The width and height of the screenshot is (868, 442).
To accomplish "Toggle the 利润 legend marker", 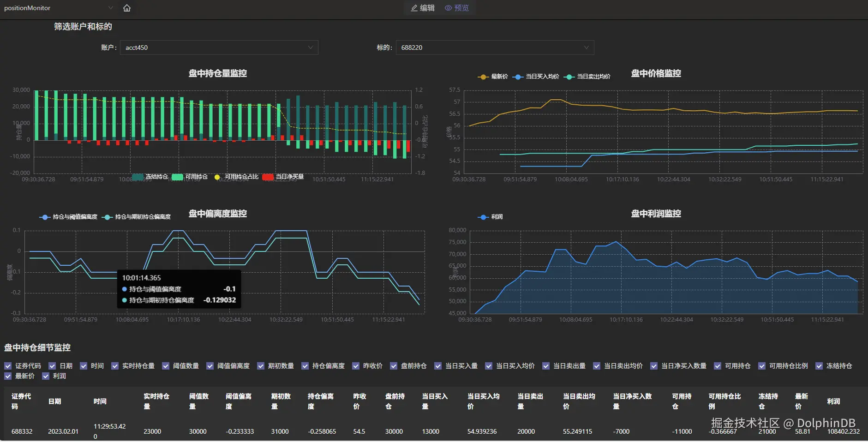I will (x=483, y=217).
